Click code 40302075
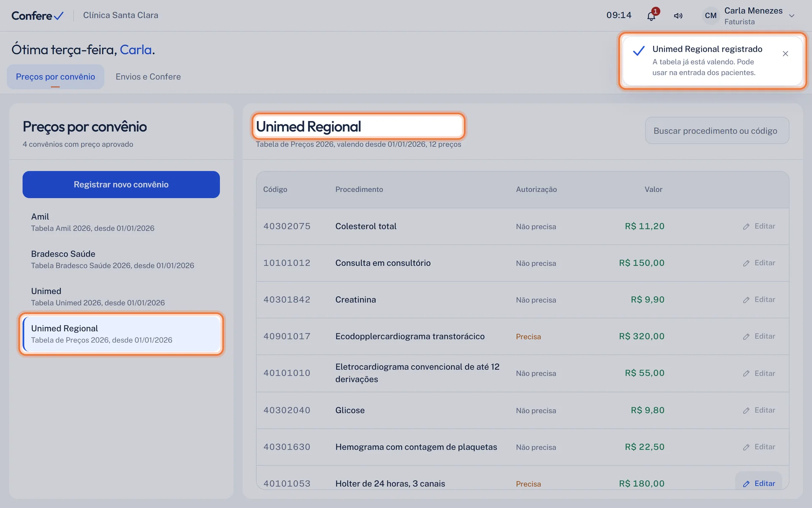812x508 pixels. point(287,226)
